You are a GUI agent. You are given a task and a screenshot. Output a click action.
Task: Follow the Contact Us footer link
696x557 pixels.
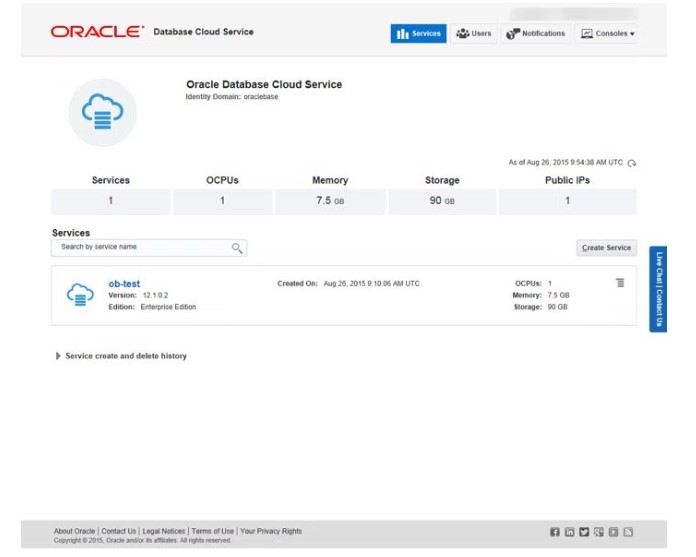coord(119,531)
